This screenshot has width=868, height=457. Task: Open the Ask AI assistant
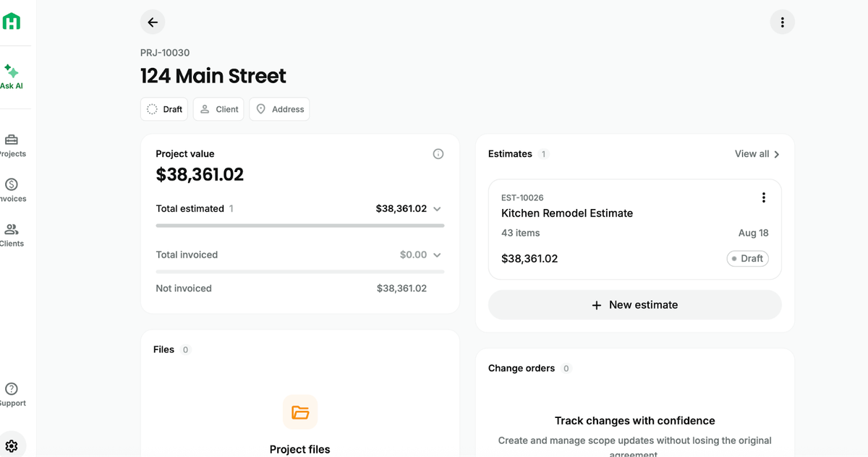tap(12, 77)
